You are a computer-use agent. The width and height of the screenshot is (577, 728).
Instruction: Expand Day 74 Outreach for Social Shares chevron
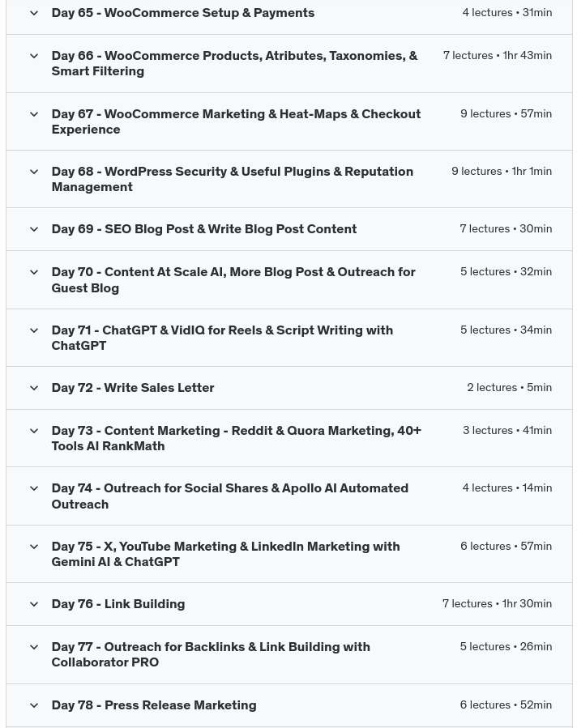coord(34,488)
